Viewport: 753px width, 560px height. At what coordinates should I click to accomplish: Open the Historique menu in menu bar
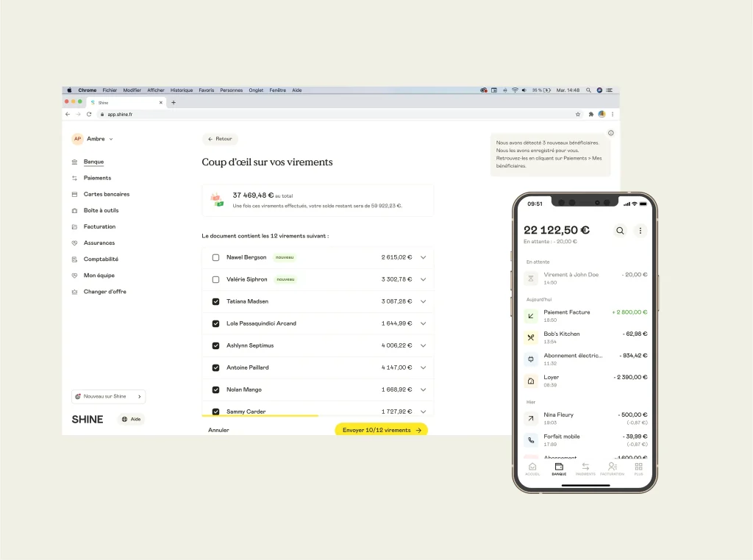tap(182, 90)
